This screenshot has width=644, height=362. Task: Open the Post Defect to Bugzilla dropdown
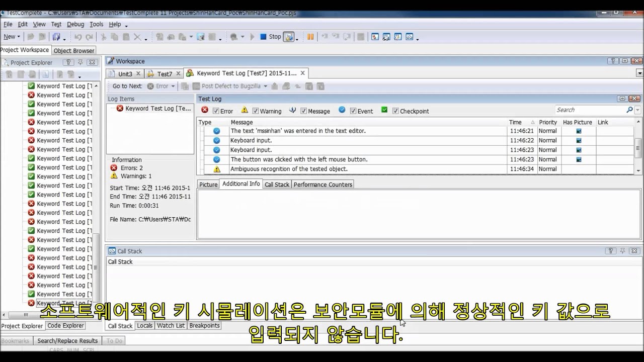pyautogui.click(x=266, y=86)
